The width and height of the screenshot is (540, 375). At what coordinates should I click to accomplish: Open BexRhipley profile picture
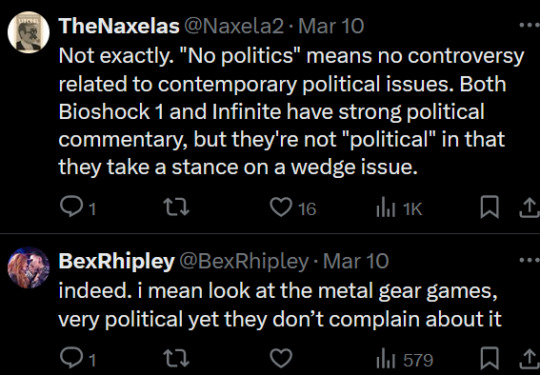(x=29, y=267)
